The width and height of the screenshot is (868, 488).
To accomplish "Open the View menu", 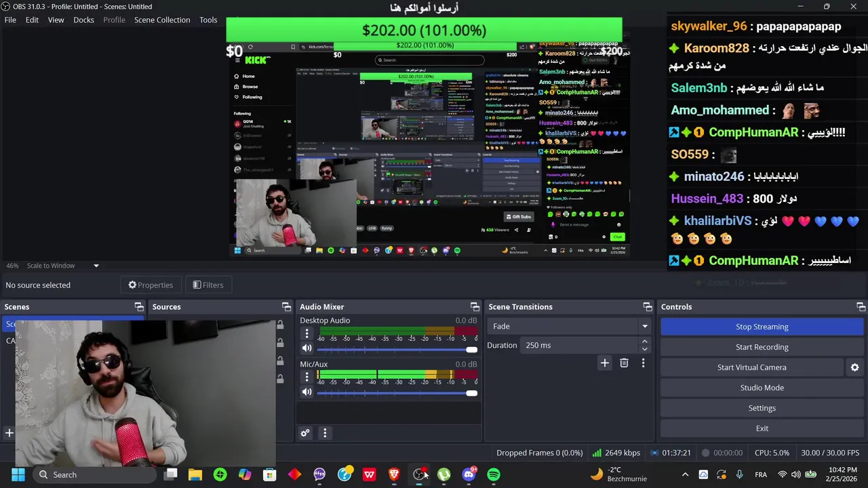I will [56, 20].
